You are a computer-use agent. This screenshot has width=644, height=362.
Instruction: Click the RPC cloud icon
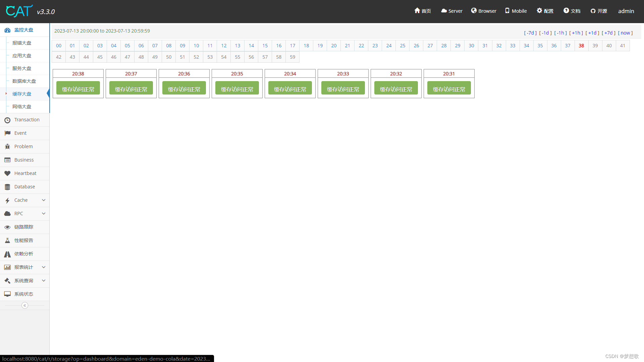(7, 214)
